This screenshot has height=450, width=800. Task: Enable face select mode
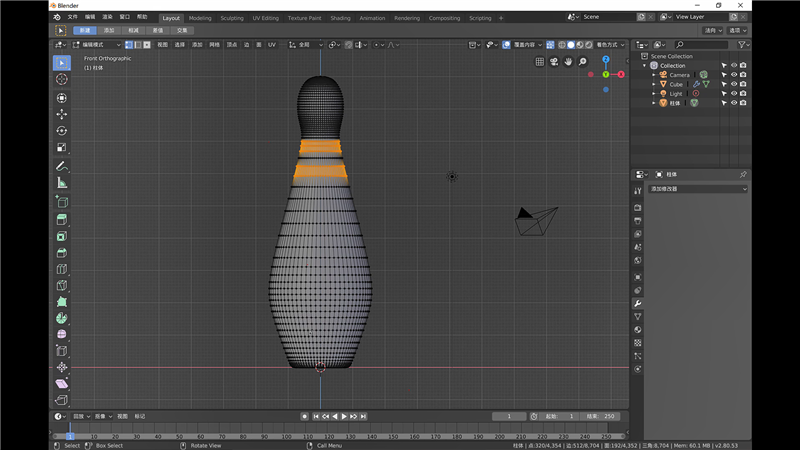tap(147, 45)
